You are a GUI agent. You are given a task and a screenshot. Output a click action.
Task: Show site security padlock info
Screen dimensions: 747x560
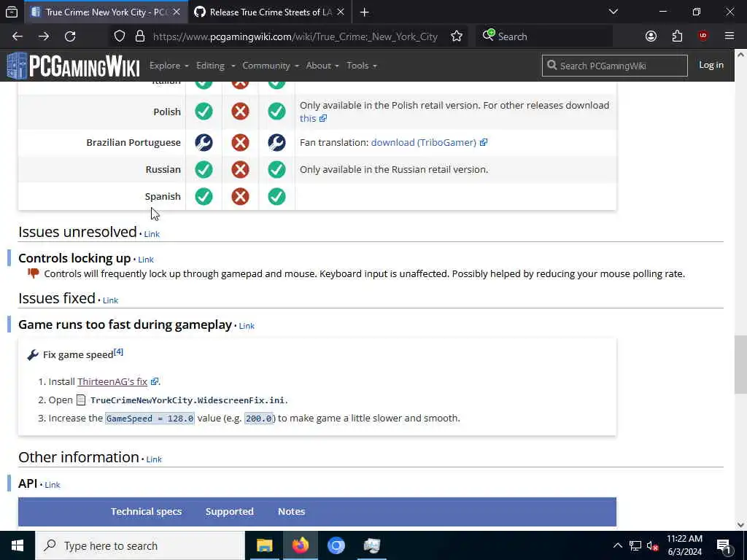140,36
